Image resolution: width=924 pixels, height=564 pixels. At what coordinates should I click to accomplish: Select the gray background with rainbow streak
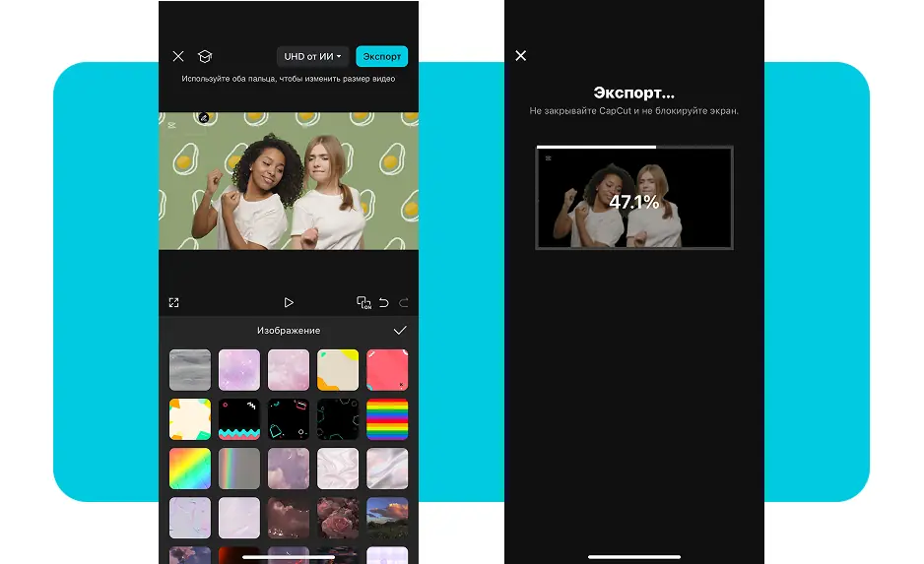tap(239, 469)
